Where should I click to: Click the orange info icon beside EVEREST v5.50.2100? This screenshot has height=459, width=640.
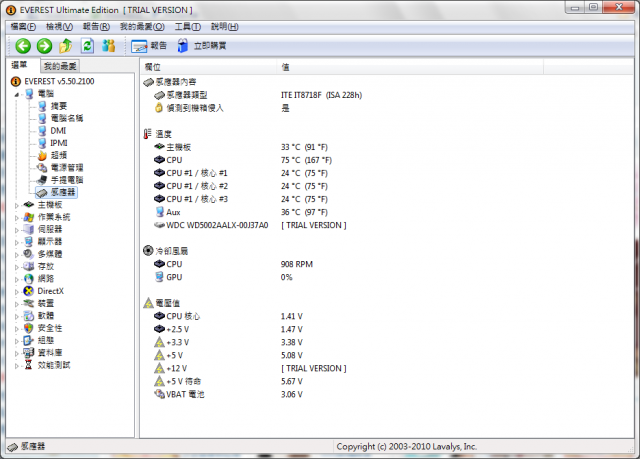(x=16, y=82)
